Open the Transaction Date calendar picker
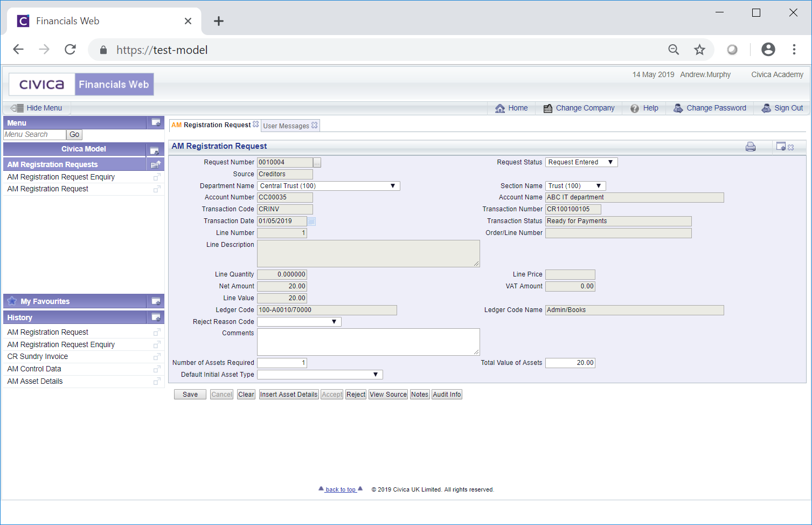 click(311, 222)
